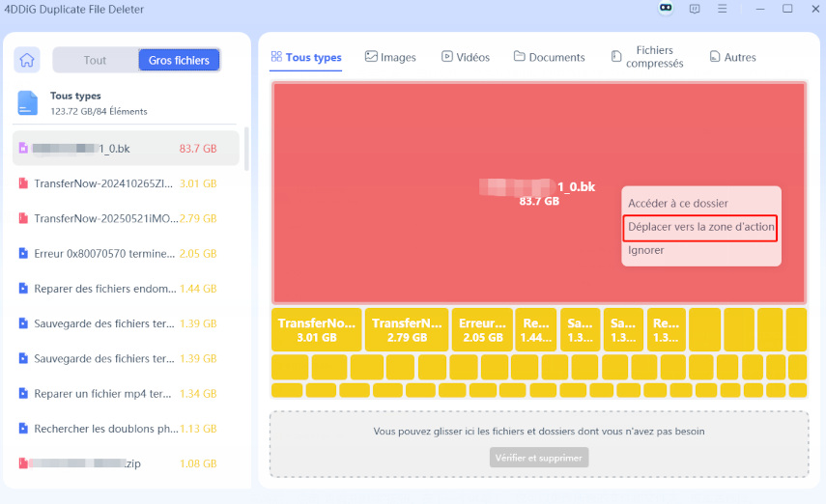826x504 pixels.
Task: Click the yellow Erreur... 2.05 GB treemap block
Action: (482, 329)
